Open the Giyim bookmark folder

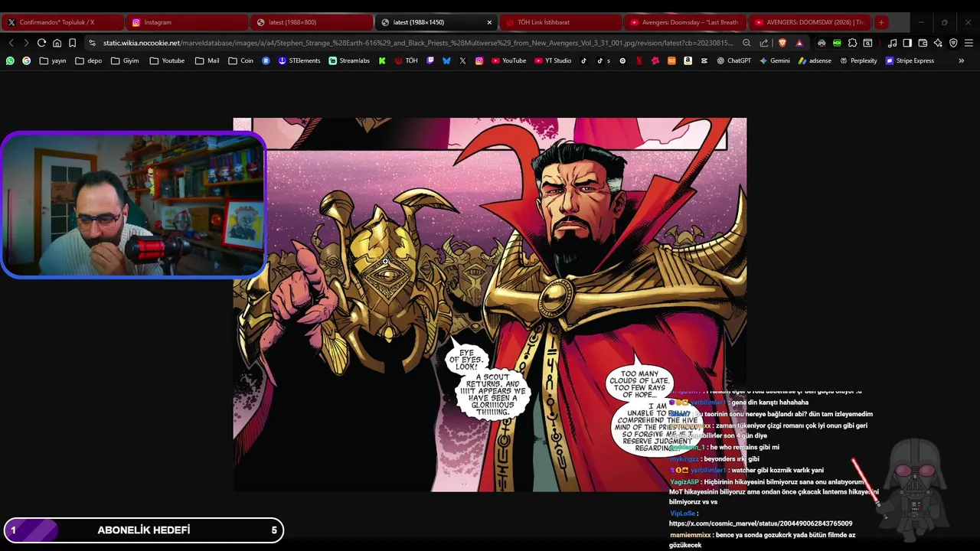126,60
